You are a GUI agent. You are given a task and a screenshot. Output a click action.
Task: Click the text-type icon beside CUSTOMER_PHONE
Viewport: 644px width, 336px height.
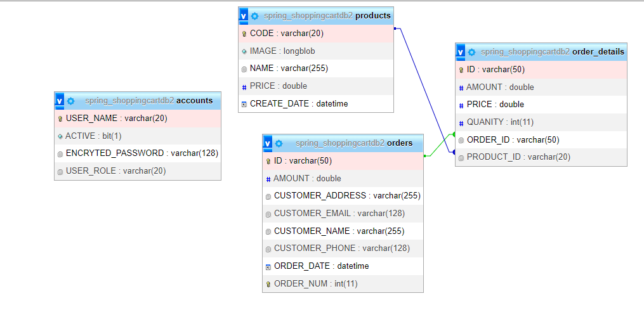(268, 249)
